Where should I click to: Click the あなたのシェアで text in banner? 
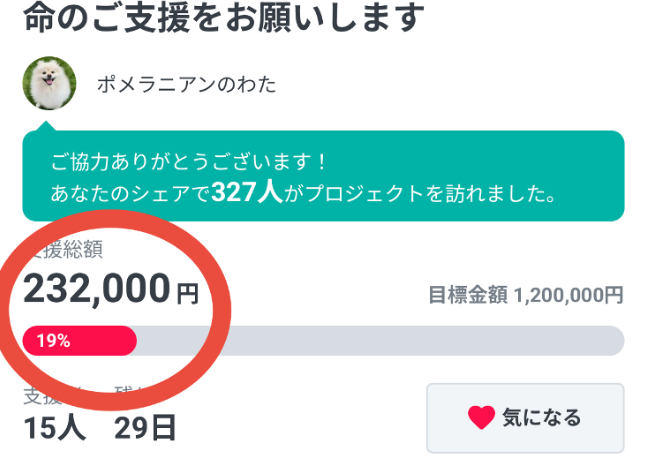(130, 193)
